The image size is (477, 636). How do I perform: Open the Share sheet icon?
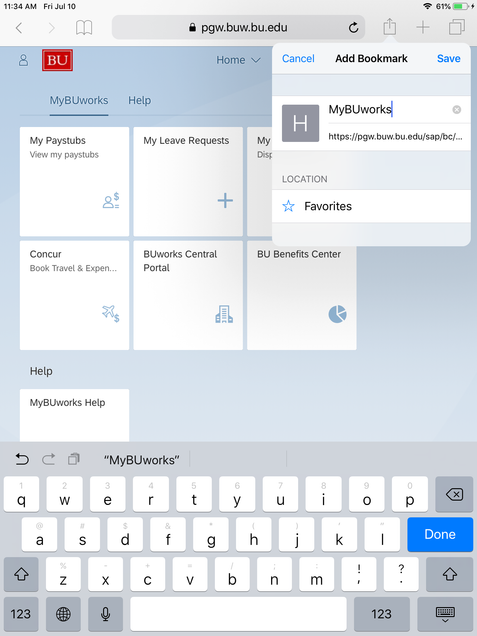pos(389,27)
